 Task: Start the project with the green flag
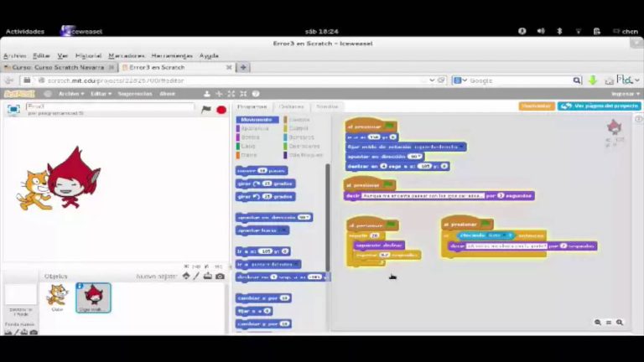tap(206, 109)
